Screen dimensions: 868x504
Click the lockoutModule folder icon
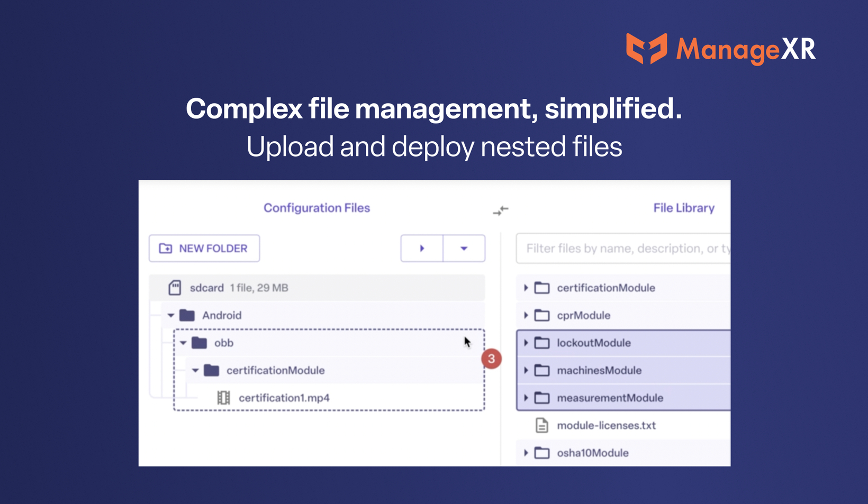tap(542, 343)
